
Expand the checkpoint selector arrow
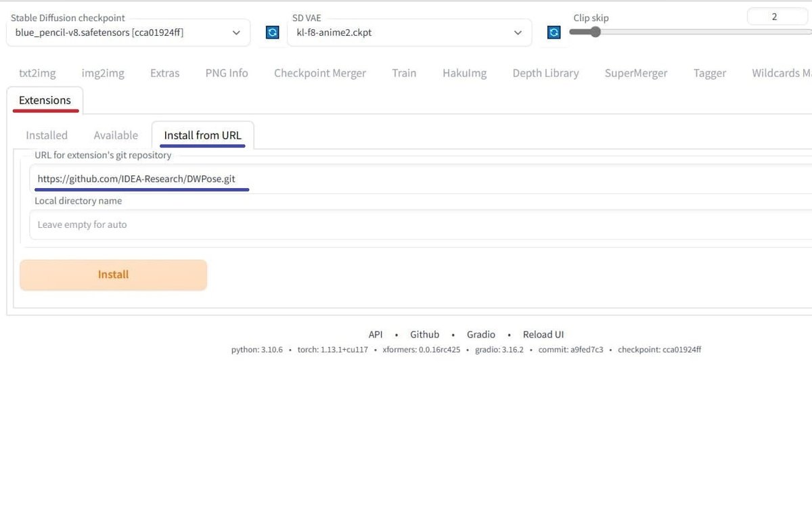coord(236,32)
